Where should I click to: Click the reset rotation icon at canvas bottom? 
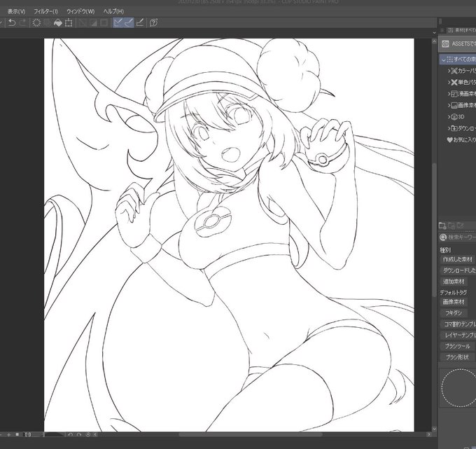(x=88, y=435)
